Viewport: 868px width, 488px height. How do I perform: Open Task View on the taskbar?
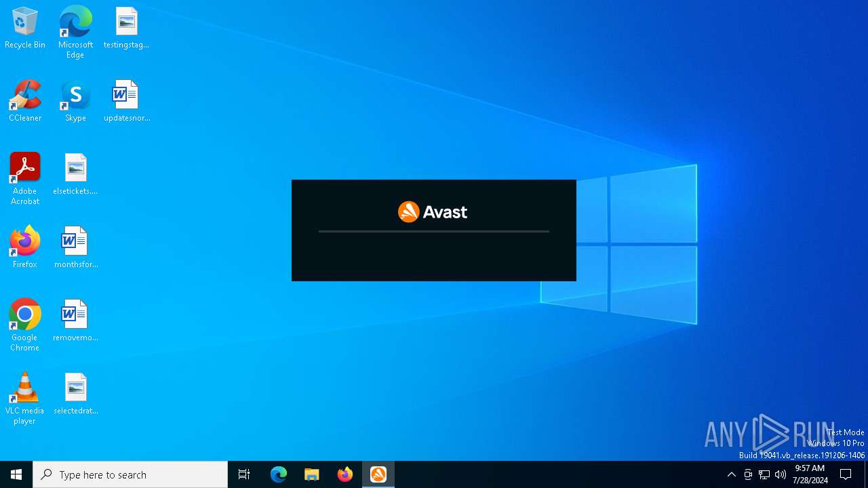tap(244, 474)
